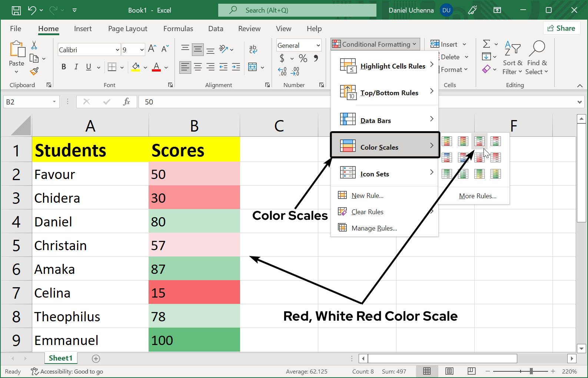The height and width of the screenshot is (378, 588).
Task: Toggle Align Right horizontal alignment
Action: tap(210, 67)
